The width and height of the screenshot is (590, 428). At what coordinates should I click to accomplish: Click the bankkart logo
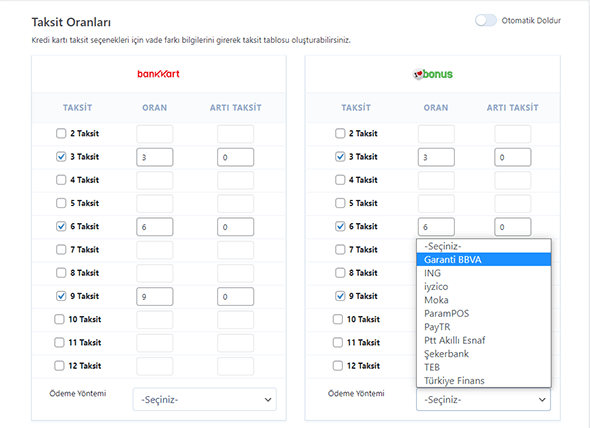point(158,74)
